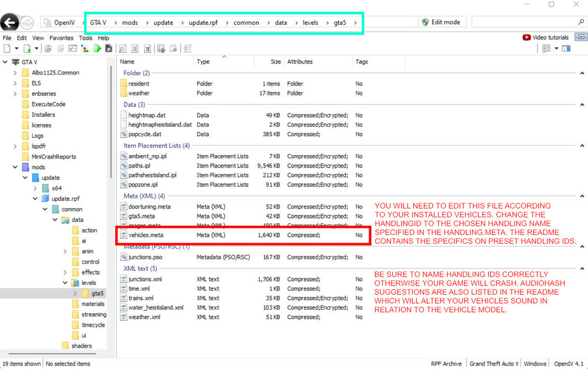The height and width of the screenshot is (369, 588).
Task: Select the paths.ipl file
Action: coord(139,166)
